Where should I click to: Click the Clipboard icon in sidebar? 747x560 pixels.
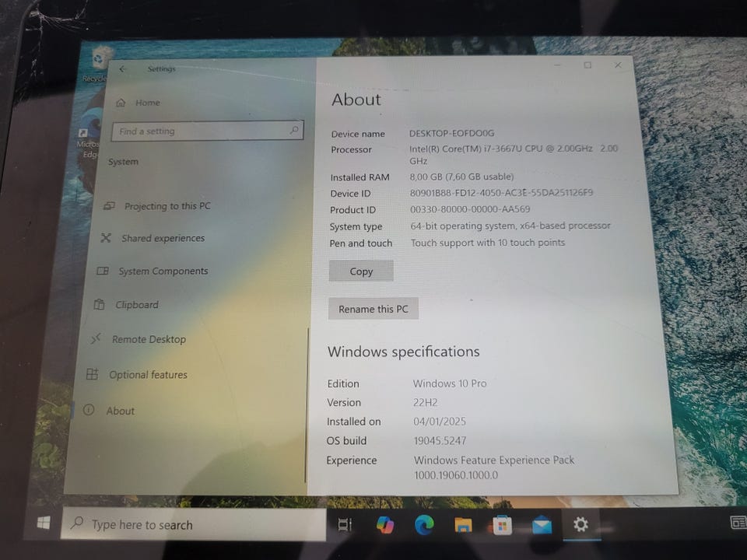(99, 304)
